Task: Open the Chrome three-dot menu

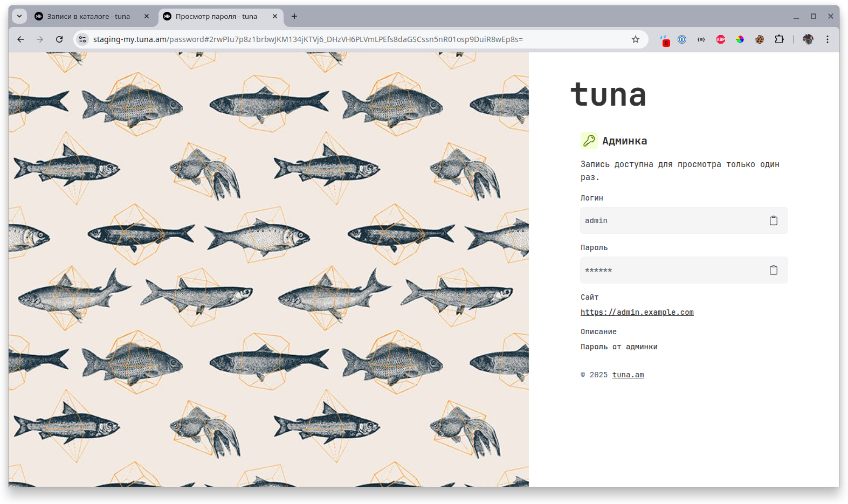Action: [x=827, y=39]
